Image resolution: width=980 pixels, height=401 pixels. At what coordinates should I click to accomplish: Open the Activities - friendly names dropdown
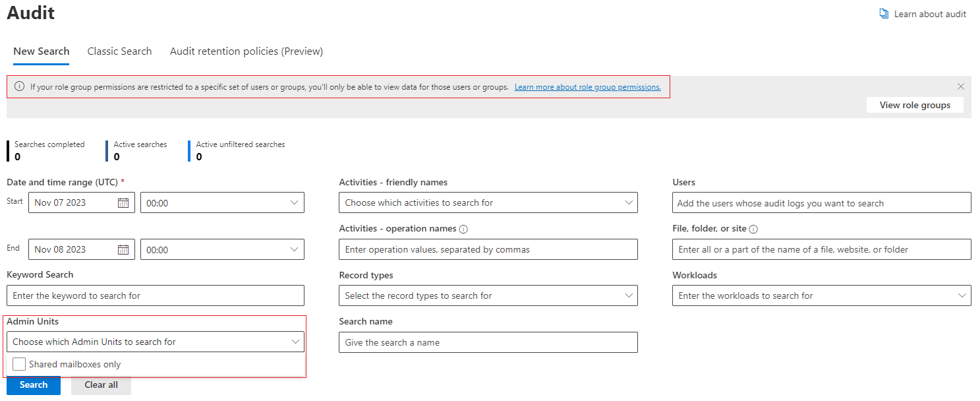point(488,203)
